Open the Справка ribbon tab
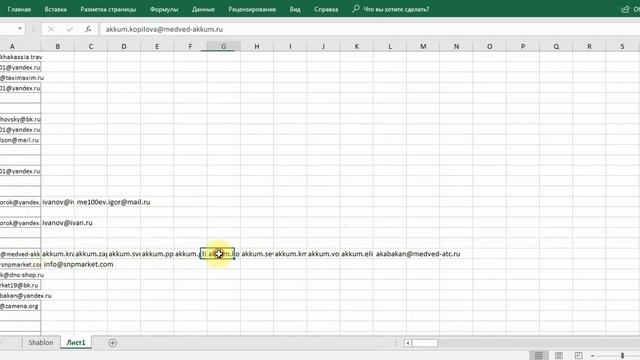Screen dimensions: 640x360 tap(326, 9)
